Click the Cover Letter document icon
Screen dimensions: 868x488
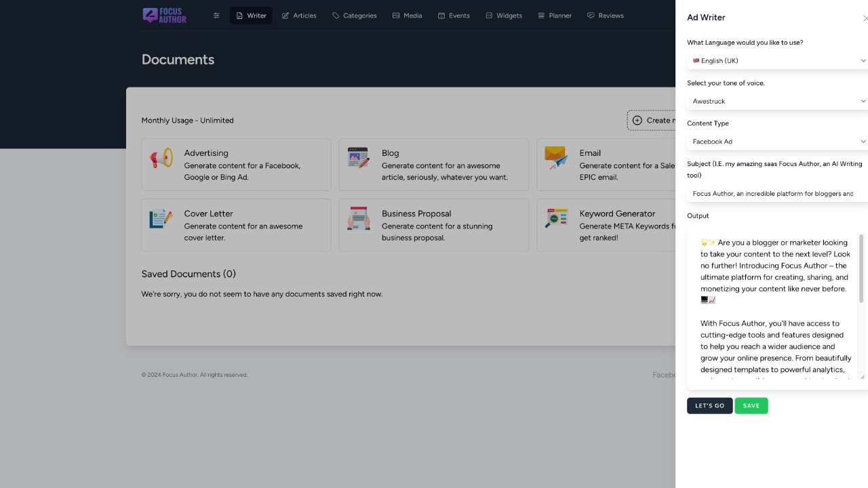click(x=161, y=218)
